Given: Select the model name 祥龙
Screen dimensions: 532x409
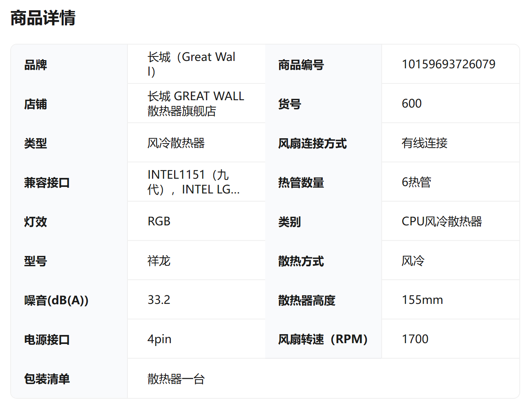Looking at the screenshot, I should 159,261.
